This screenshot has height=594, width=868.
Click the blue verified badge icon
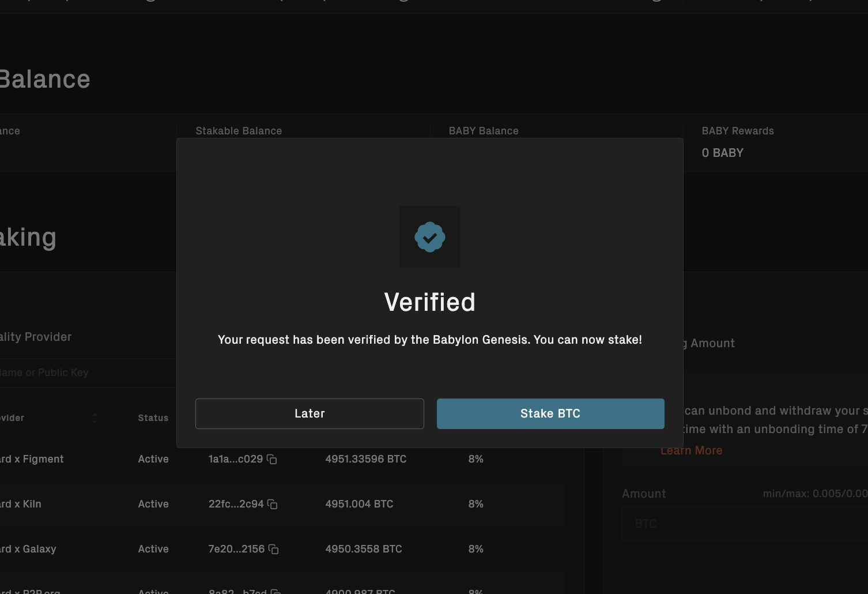tap(430, 237)
